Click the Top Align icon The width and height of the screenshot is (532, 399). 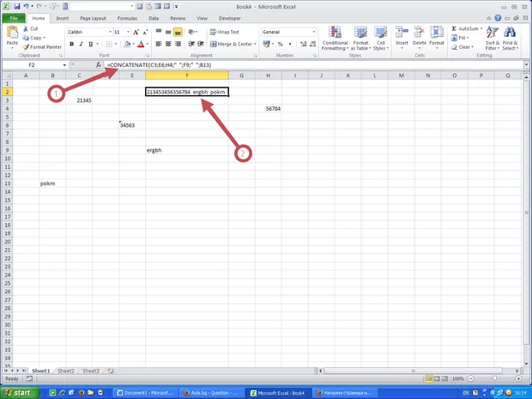point(159,32)
